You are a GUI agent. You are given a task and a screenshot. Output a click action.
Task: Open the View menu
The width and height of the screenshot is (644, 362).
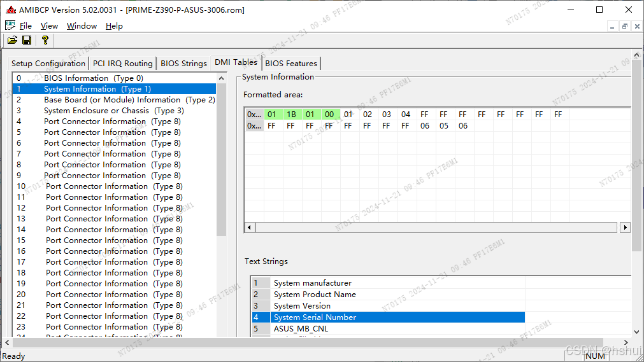[49, 26]
